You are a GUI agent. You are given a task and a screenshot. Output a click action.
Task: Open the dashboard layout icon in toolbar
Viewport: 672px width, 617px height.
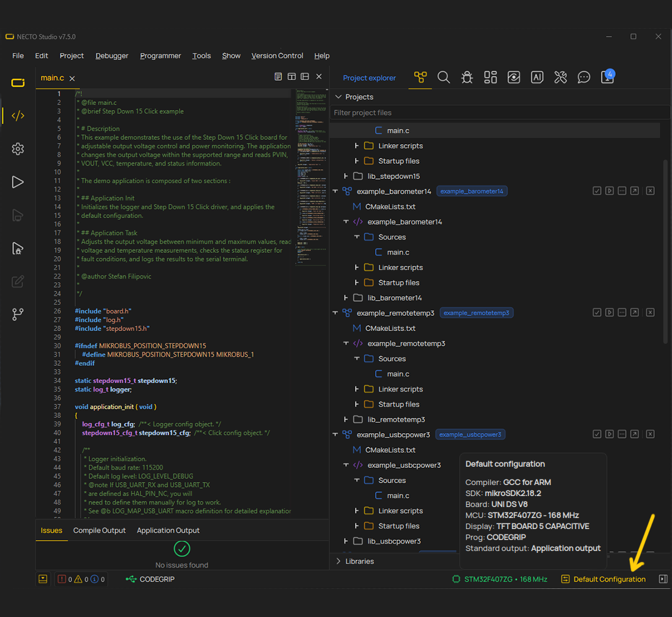(x=491, y=77)
